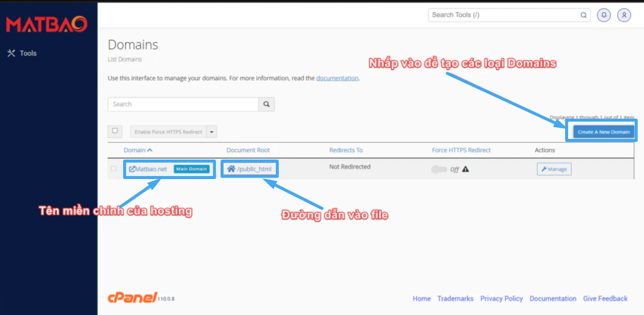Click the Domain sort caret arrow
644x315 pixels.
pyautogui.click(x=150, y=150)
